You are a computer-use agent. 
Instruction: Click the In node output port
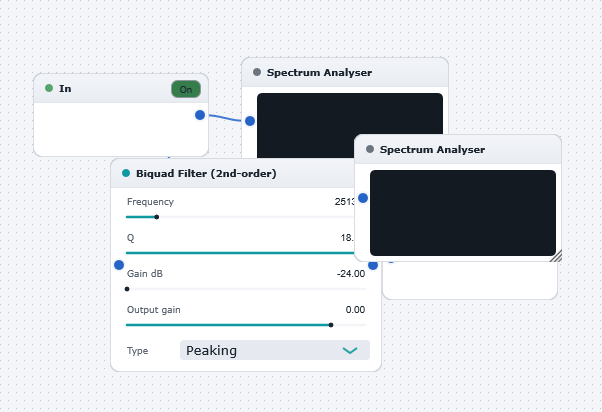click(200, 115)
